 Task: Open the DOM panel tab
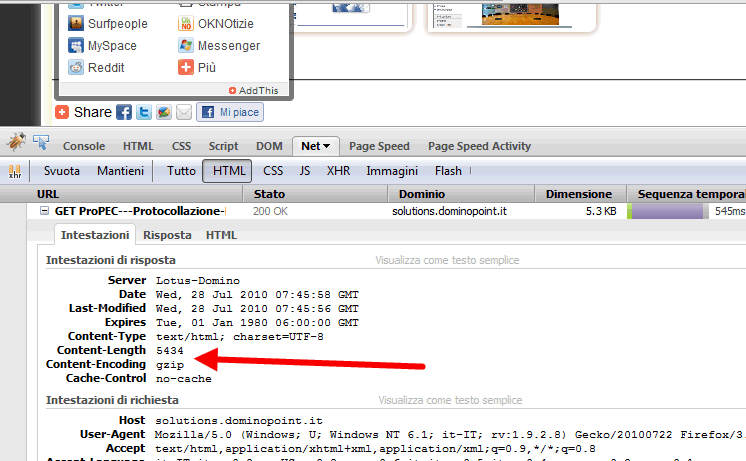tap(269, 146)
